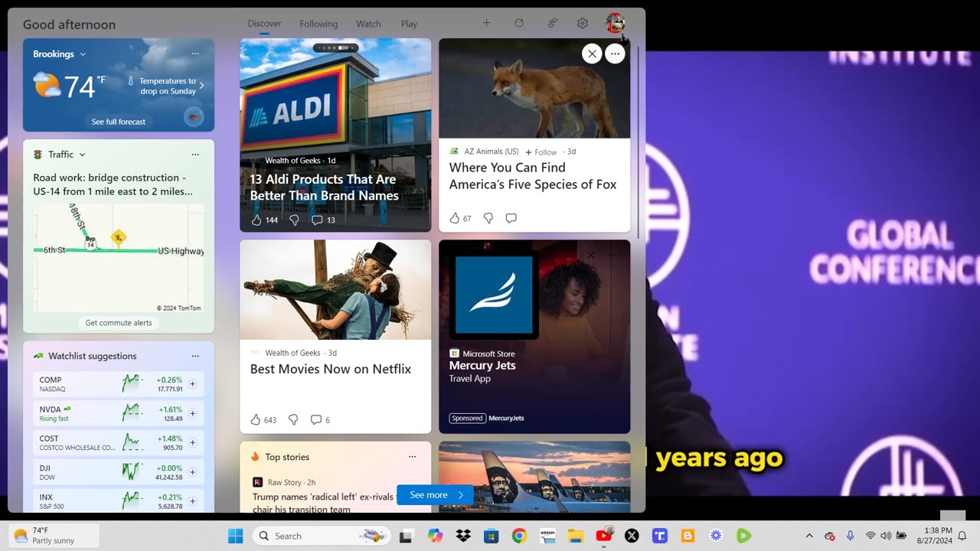Open YouTube app from the taskbar
Viewport: 980px width, 551px height.
point(603,536)
